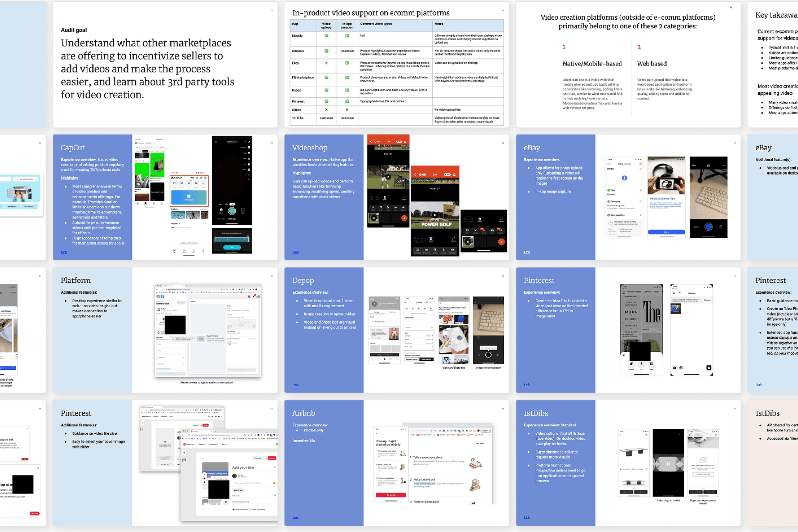Click Ebay's In-app creation green checkmark

[347, 63]
